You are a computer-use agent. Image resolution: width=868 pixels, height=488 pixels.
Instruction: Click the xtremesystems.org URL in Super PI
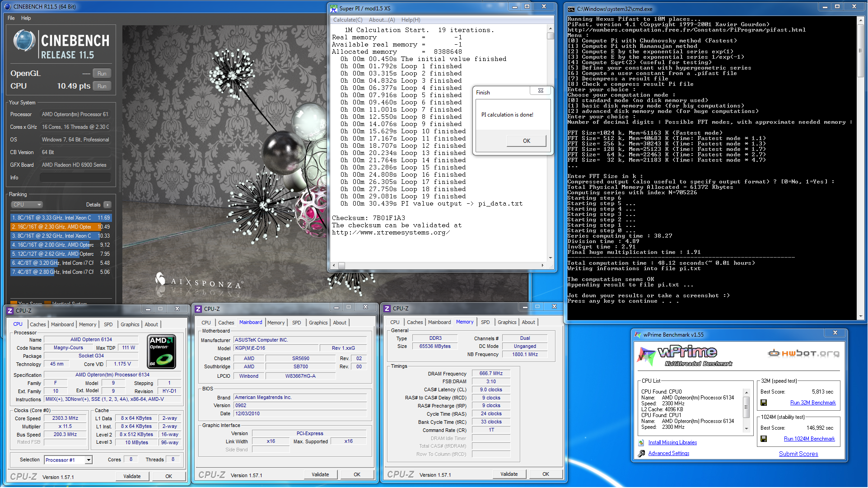(391, 233)
